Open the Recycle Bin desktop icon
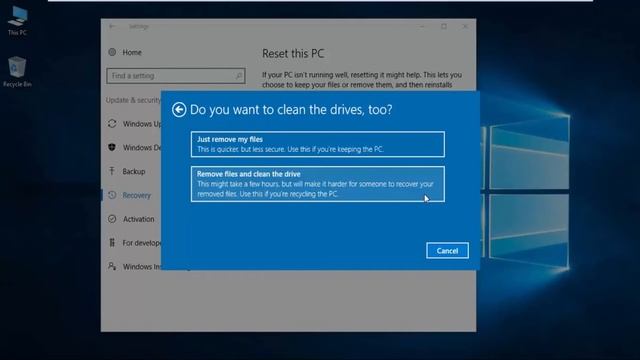Viewport: 640px width, 360px height. tap(17, 72)
